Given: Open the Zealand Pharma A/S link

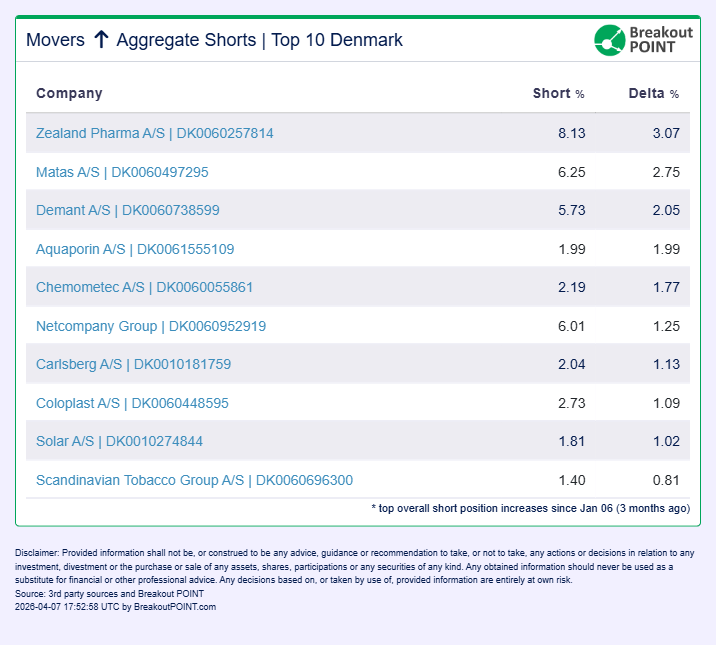Looking at the screenshot, I should (154, 133).
